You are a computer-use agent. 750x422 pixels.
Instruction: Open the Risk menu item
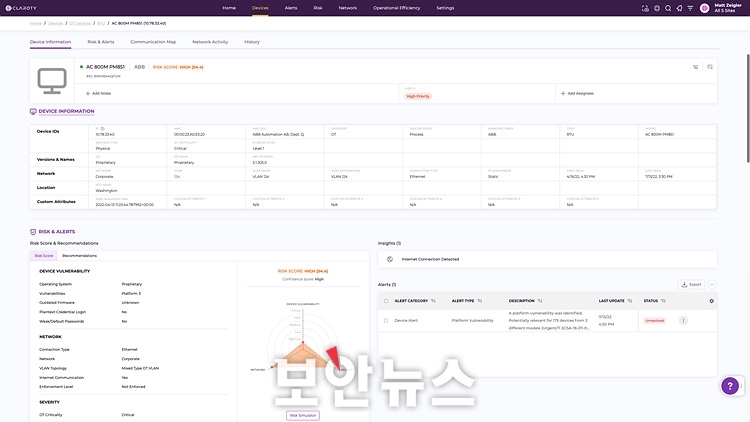click(x=318, y=8)
